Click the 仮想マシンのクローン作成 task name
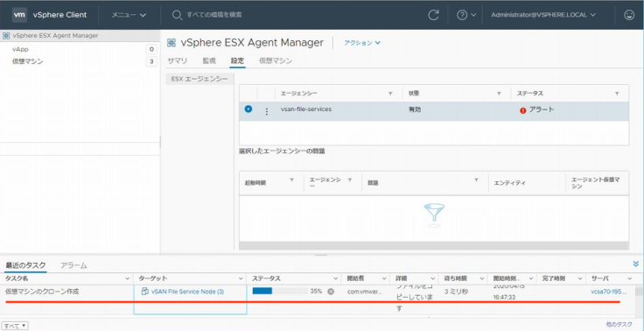 click(42, 292)
